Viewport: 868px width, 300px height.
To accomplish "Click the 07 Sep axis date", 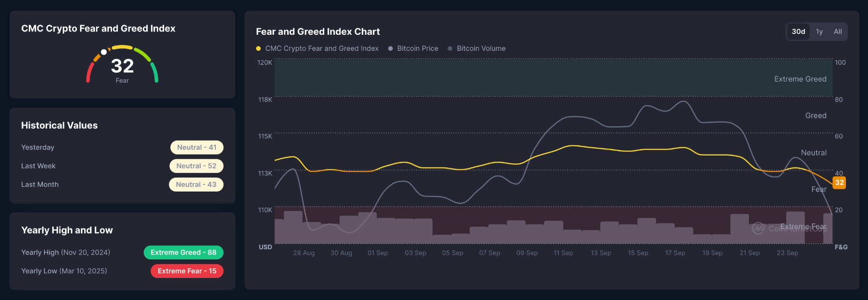I will tap(490, 253).
